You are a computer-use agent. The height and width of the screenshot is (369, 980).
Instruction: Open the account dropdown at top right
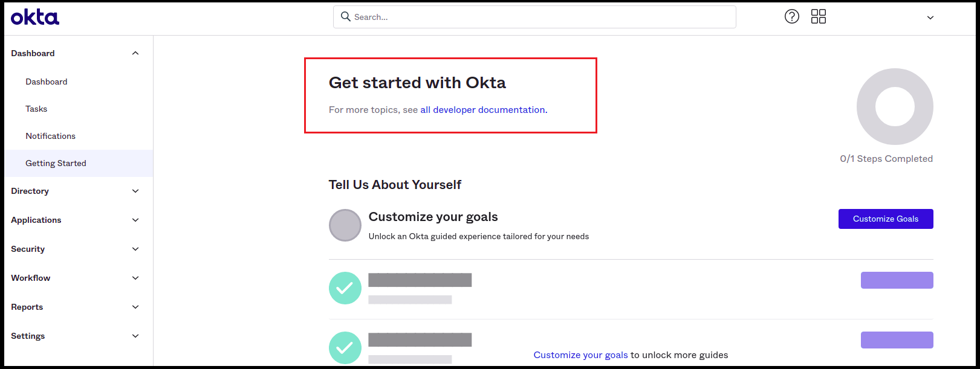(930, 18)
